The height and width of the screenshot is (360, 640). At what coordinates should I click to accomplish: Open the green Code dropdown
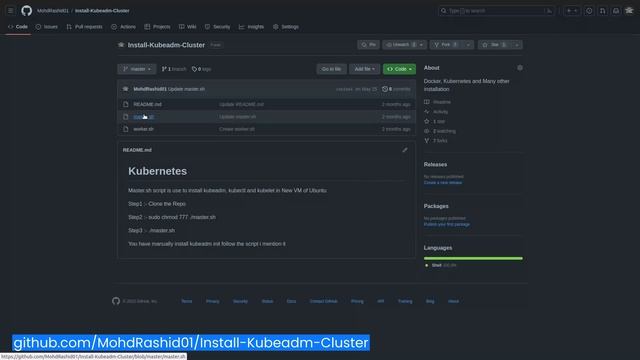399,69
